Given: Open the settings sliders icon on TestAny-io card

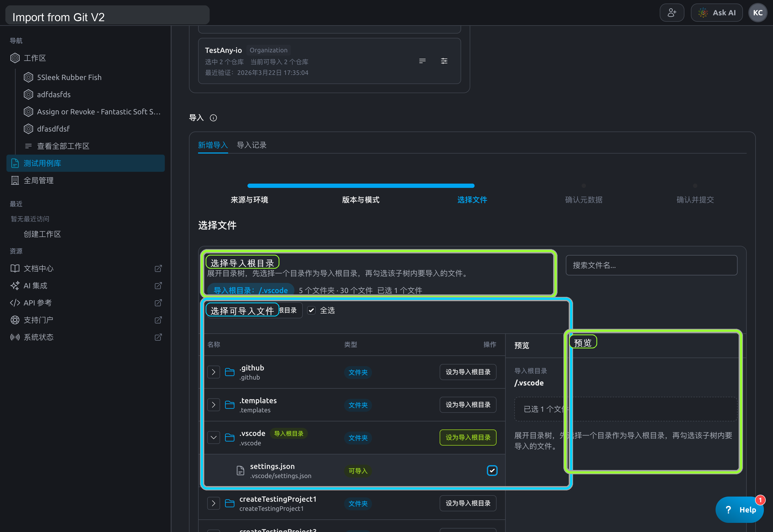Looking at the screenshot, I should point(444,61).
